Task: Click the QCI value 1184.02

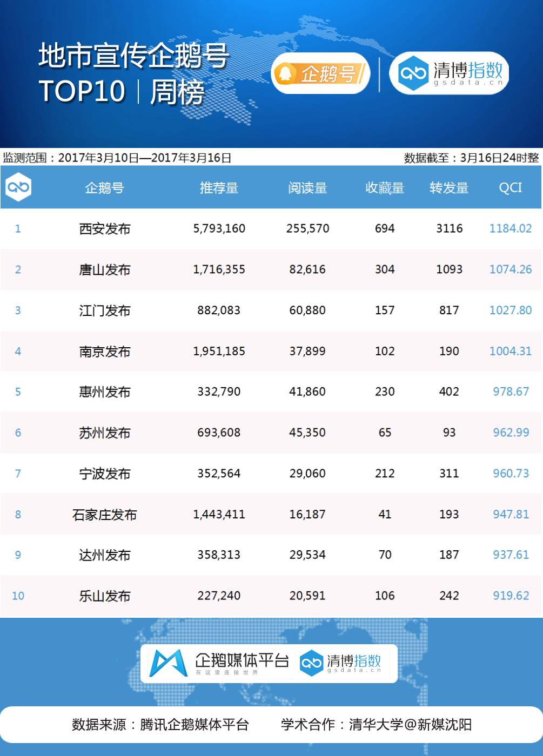Action: tap(510, 228)
